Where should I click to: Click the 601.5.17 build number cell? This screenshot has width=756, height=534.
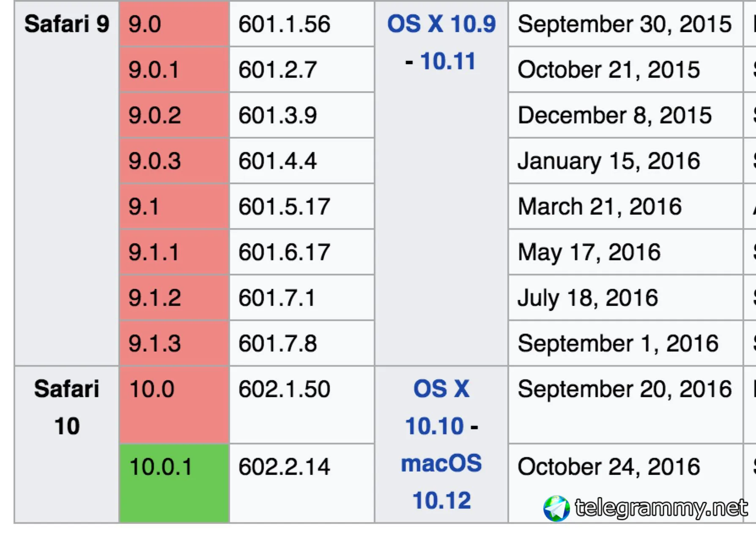[x=284, y=207]
